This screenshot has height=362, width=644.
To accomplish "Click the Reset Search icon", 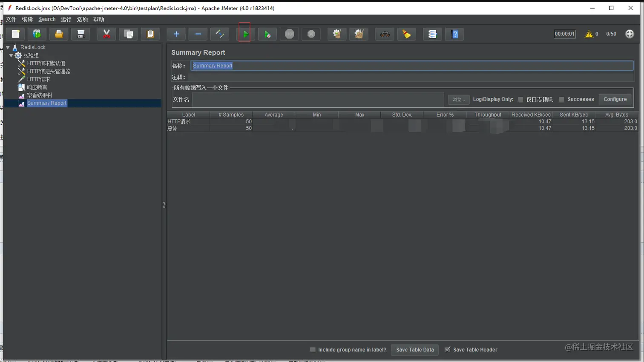I will point(406,34).
